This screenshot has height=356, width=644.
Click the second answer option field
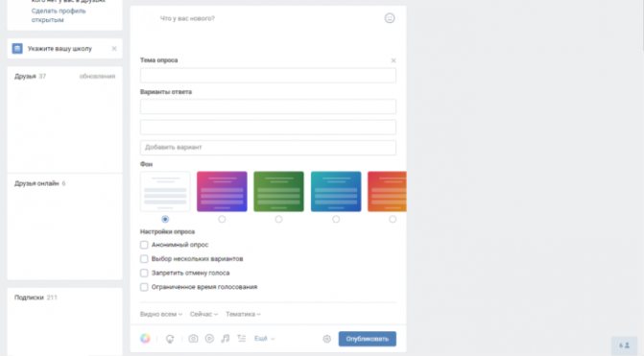pyautogui.click(x=268, y=128)
